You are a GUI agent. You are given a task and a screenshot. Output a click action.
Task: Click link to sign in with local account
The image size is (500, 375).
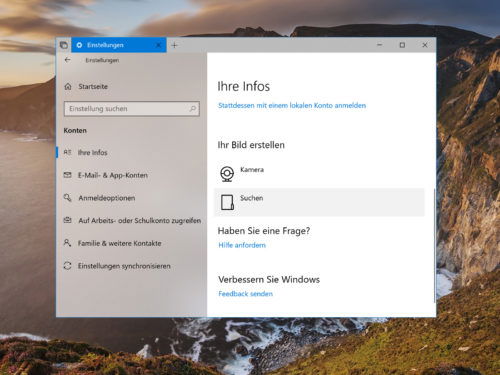pos(292,105)
